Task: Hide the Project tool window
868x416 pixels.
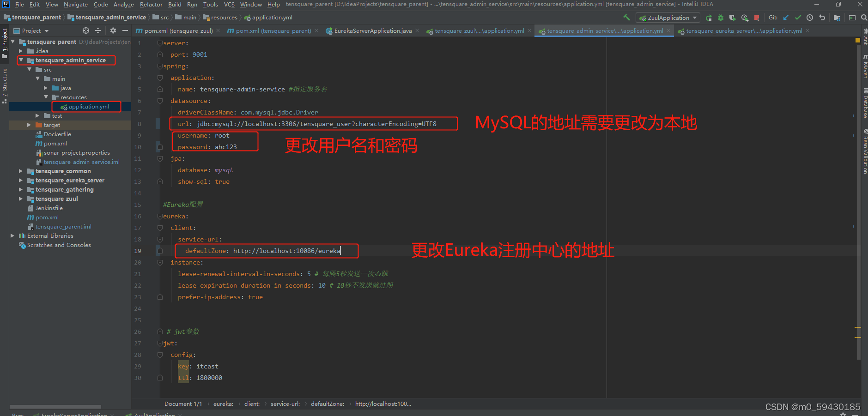Action: pos(125,30)
